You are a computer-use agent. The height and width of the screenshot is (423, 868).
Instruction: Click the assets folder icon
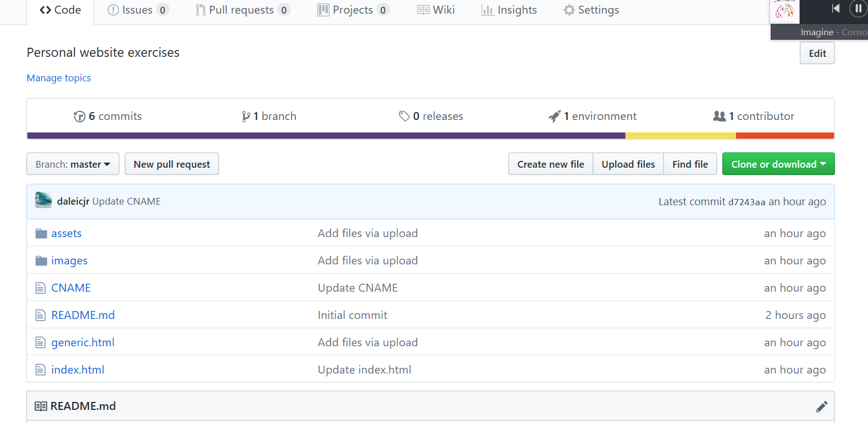click(x=41, y=233)
